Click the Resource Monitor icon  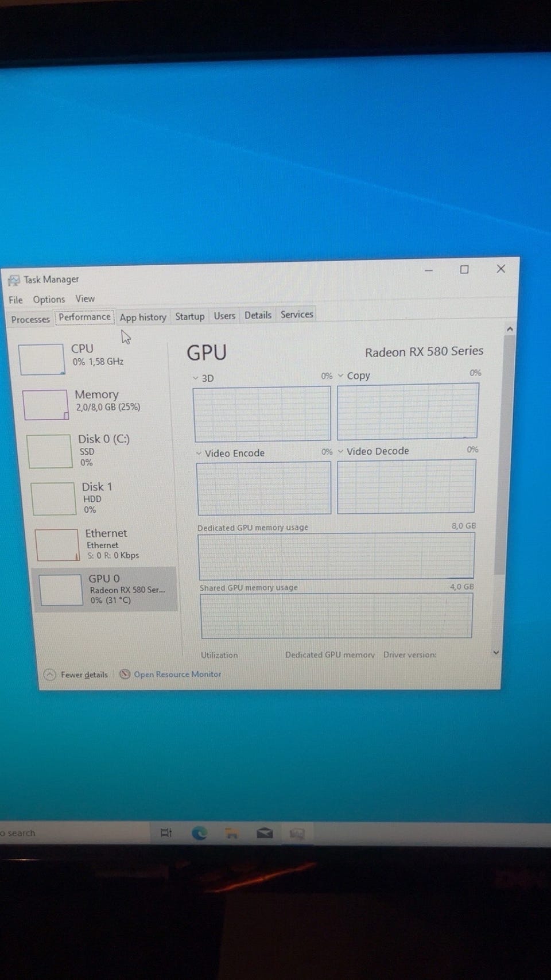pyautogui.click(x=125, y=674)
